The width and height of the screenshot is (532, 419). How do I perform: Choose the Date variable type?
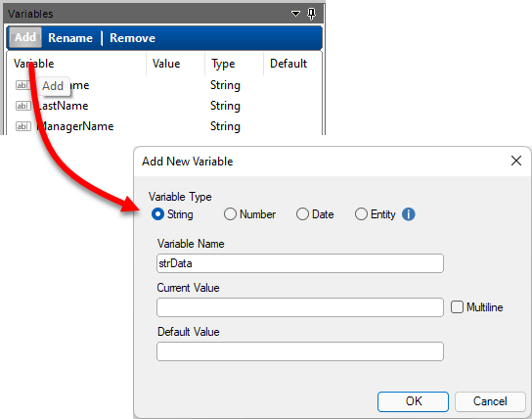(x=302, y=214)
